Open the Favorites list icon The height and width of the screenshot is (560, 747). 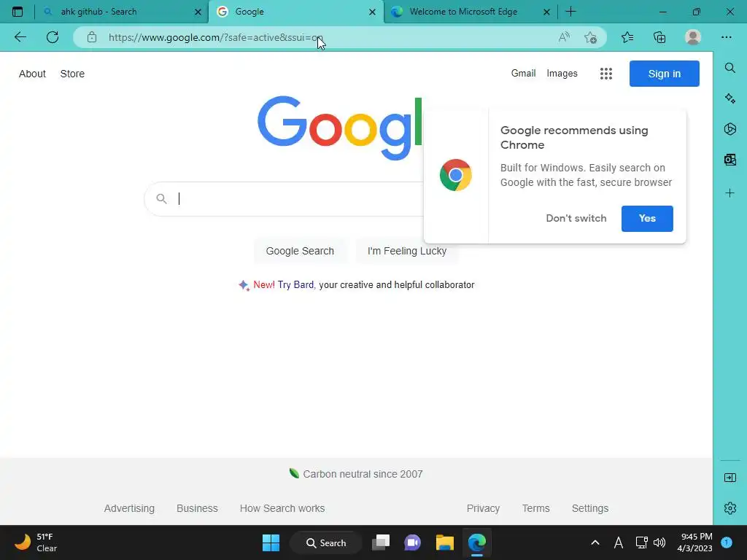[627, 37]
